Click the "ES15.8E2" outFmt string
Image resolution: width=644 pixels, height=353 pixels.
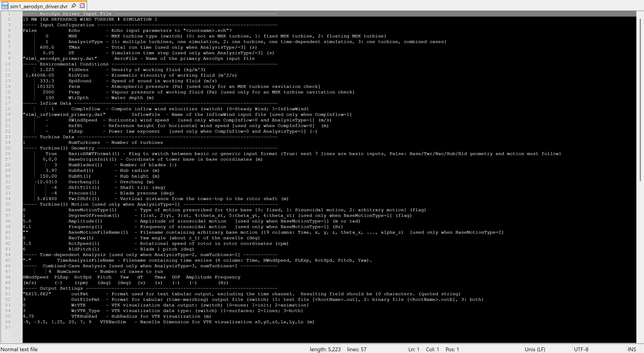pyautogui.click(x=37, y=294)
